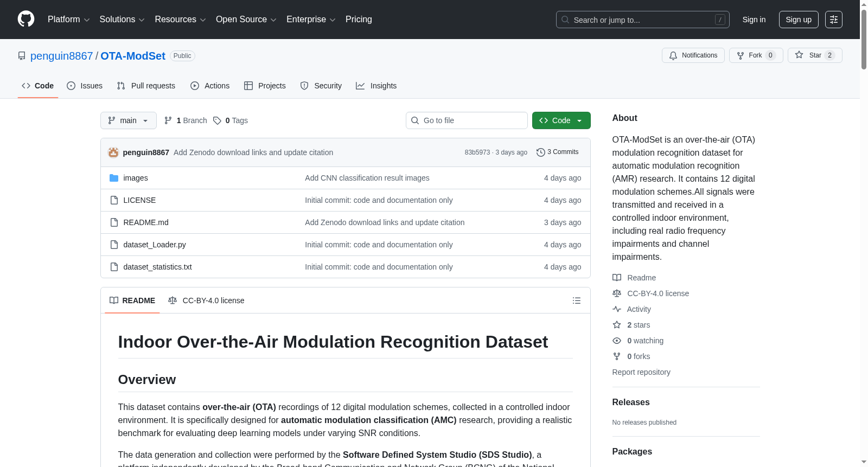The width and height of the screenshot is (868, 467).
Task: Open the global navigation menu icon
Action: (834, 20)
